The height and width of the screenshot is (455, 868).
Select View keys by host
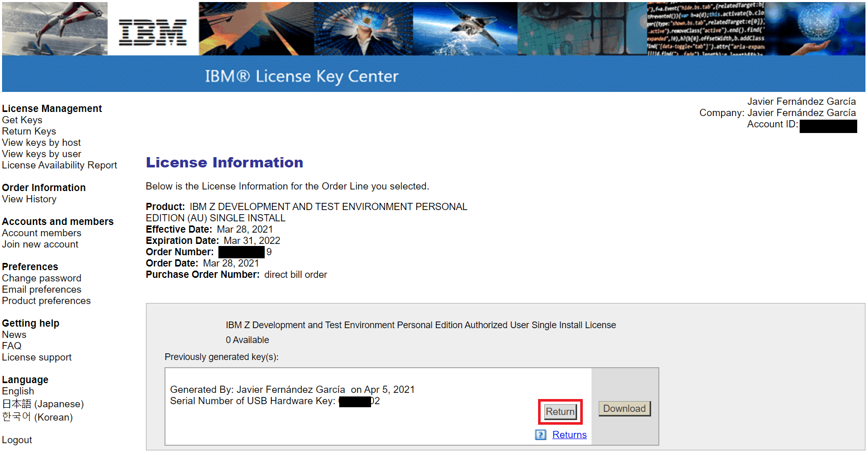(x=41, y=143)
